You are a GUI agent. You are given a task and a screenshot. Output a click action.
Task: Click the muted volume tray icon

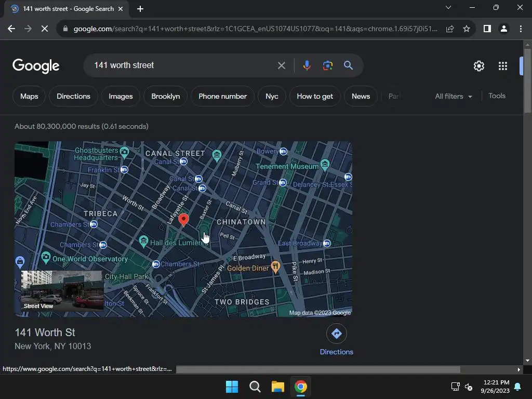469,387
